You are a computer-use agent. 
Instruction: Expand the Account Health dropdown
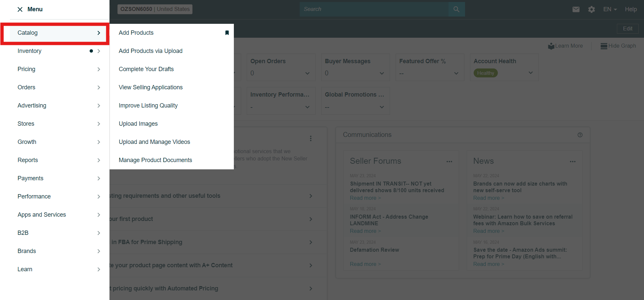point(531,73)
